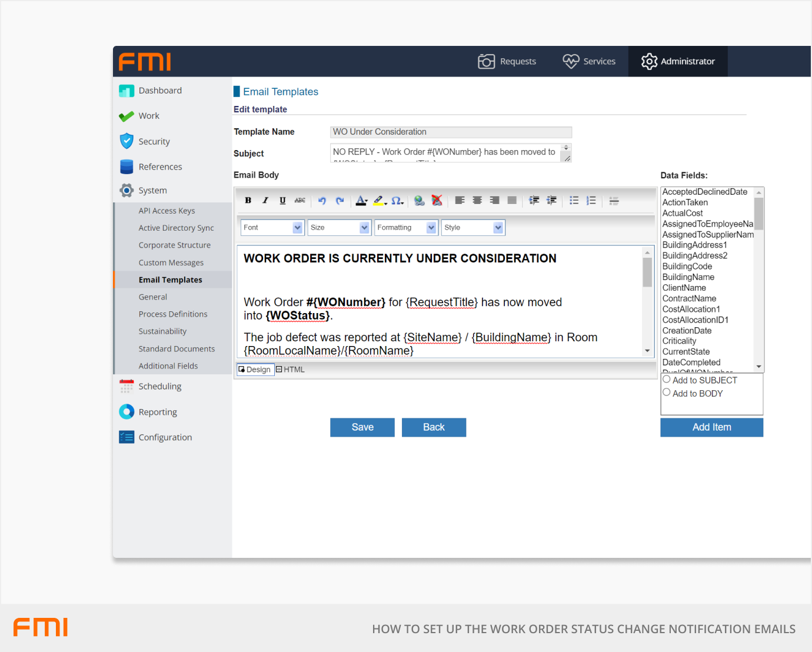Insert a hyperlink with the link icon

pos(419,201)
